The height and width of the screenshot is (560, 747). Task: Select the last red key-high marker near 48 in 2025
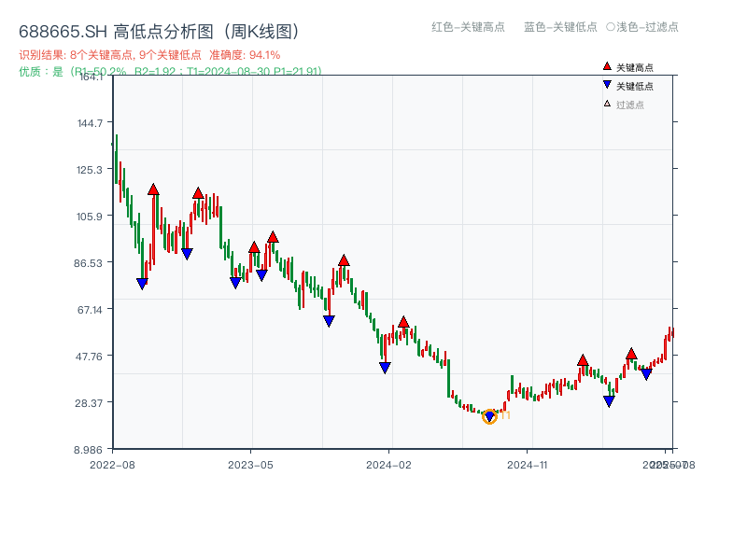tap(631, 354)
